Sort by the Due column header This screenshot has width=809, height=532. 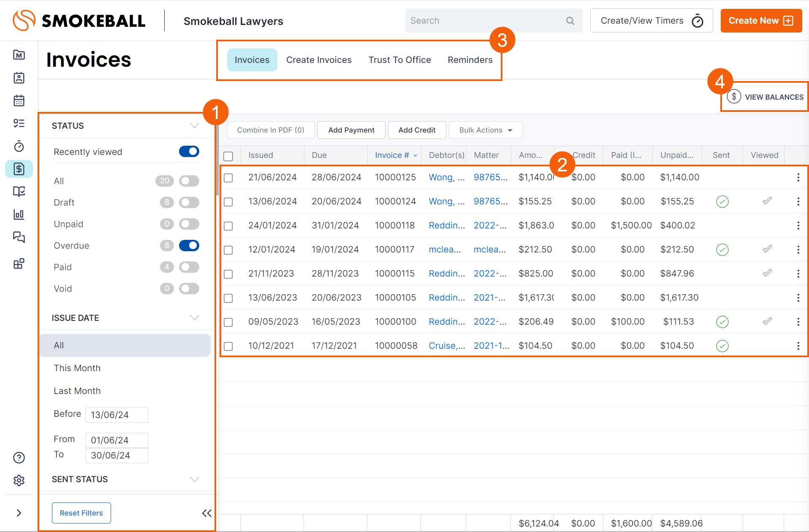319,155
